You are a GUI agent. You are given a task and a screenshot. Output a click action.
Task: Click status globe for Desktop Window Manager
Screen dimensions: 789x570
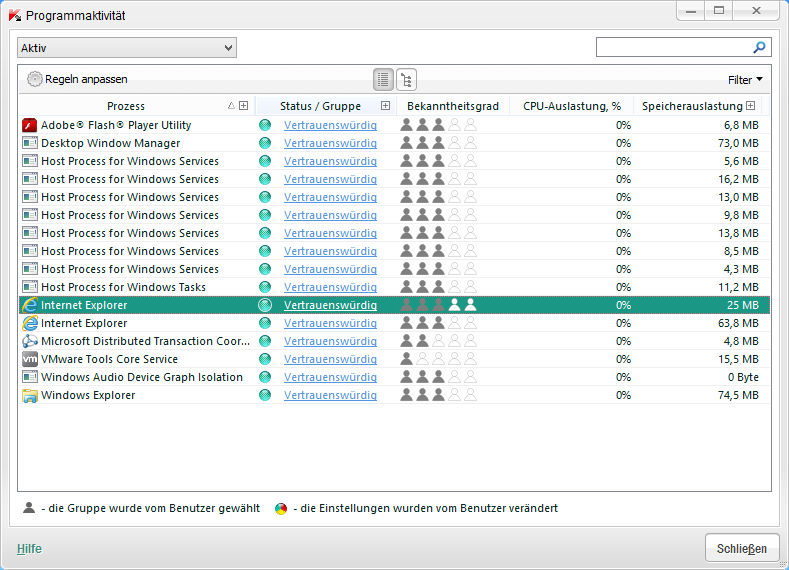coord(265,143)
